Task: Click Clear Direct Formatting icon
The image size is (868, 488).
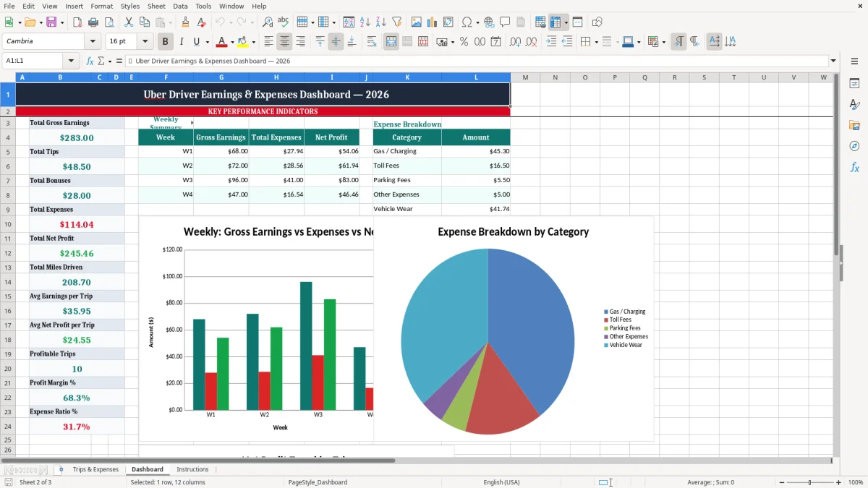Action: click(201, 22)
